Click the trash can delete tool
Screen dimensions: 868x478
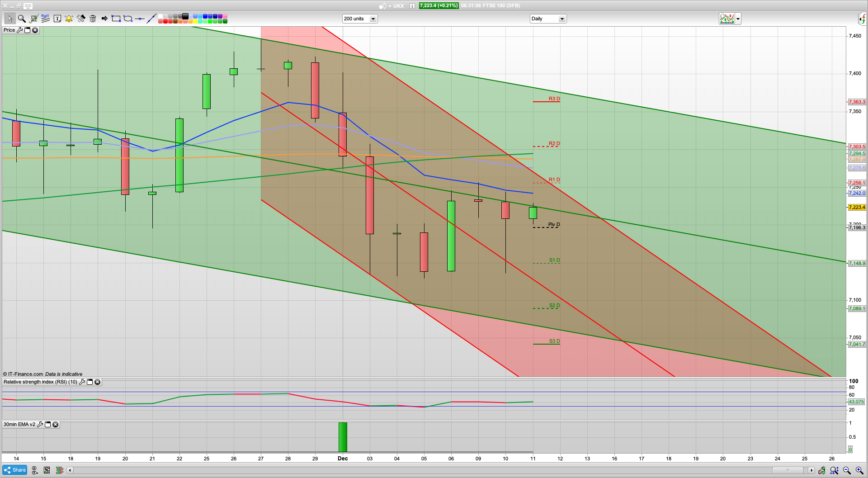[93, 19]
